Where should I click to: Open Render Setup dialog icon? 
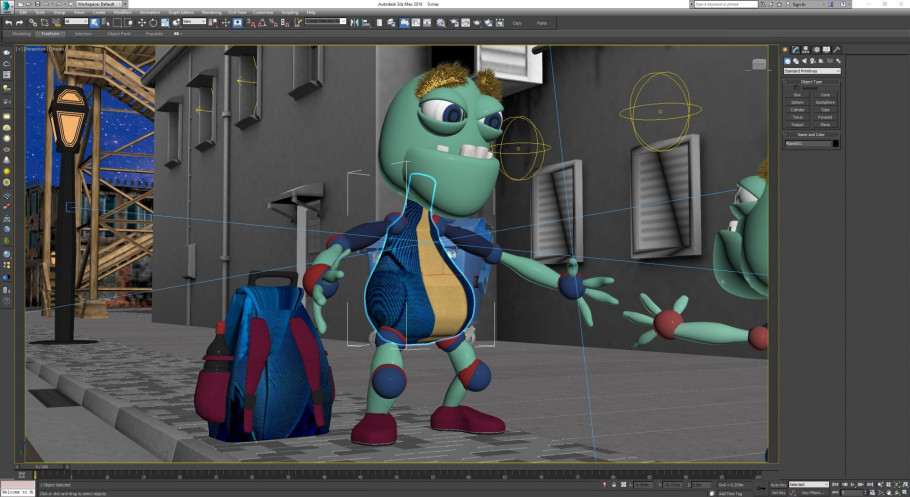454,23
